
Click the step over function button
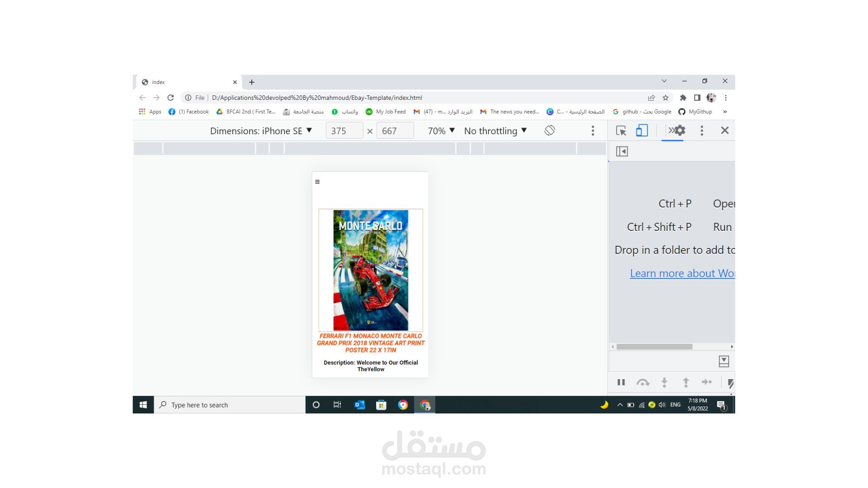point(642,383)
